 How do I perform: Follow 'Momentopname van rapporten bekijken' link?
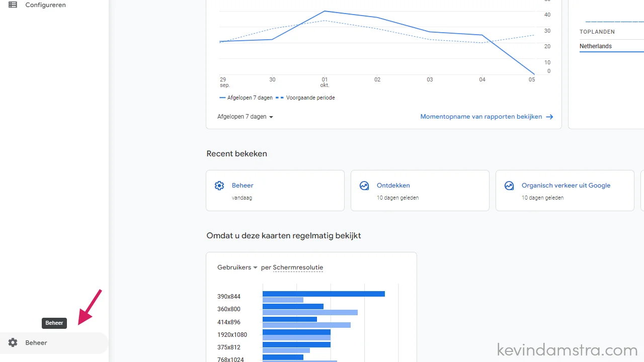point(481,117)
